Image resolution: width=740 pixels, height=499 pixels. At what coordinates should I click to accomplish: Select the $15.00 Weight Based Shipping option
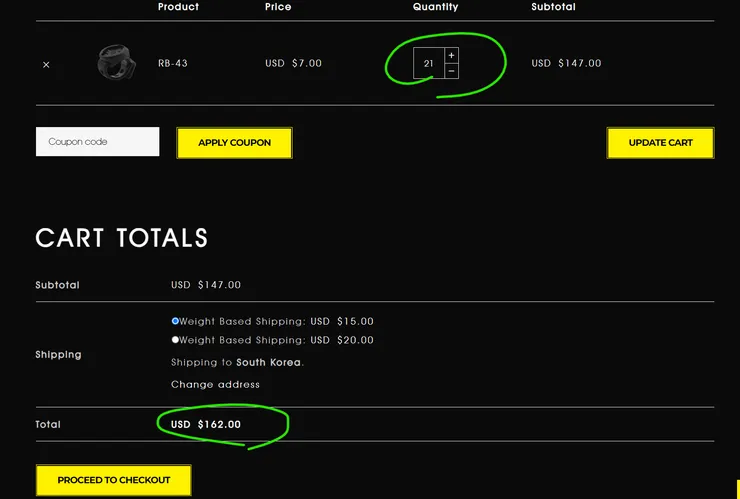click(175, 321)
